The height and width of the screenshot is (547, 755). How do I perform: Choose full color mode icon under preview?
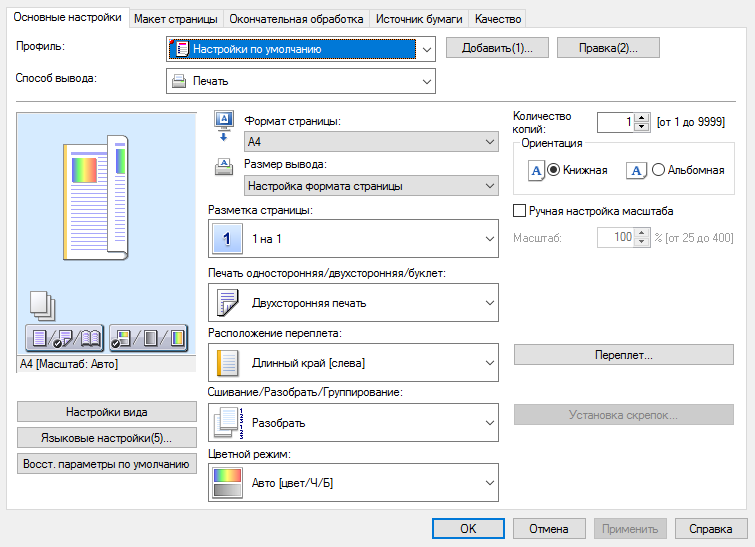pos(177,338)
